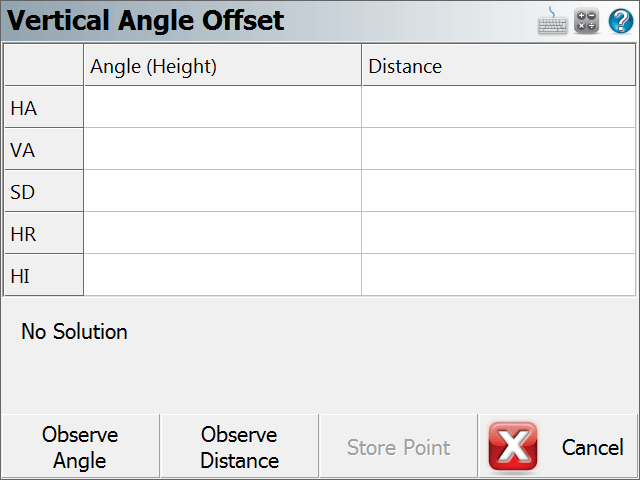The height and width of the screenshot is (480, 640).
Task: Select the SD row header
Action: click(x=44, y=191)
